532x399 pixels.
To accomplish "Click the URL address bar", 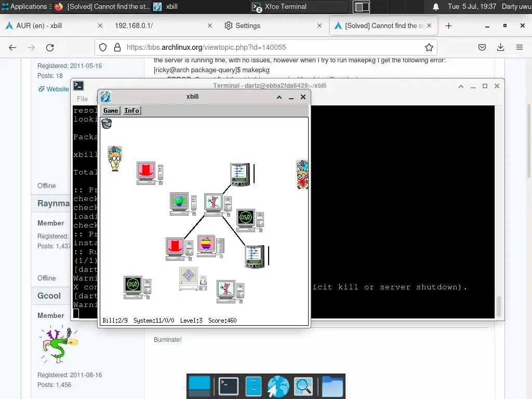I will [x=265, y=47].
